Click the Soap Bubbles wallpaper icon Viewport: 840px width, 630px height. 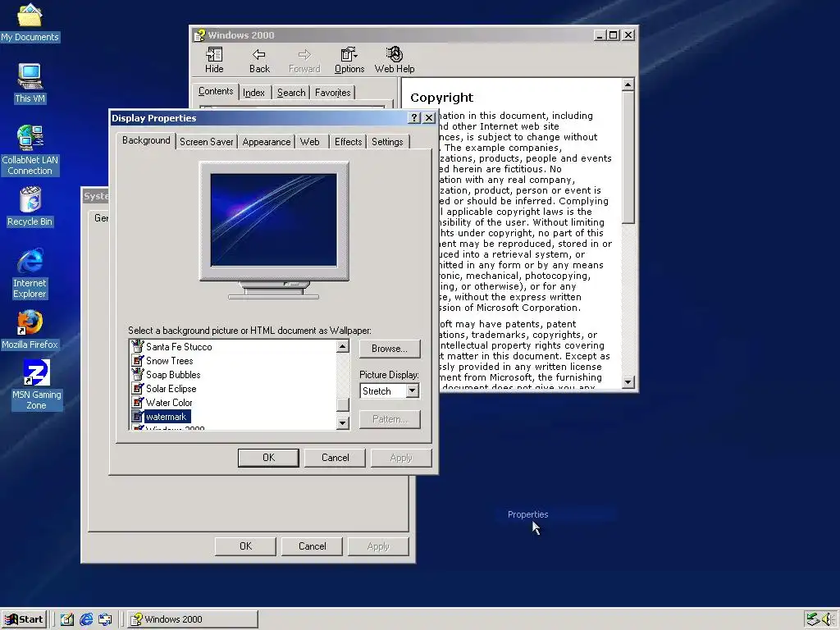coord(138,374)
